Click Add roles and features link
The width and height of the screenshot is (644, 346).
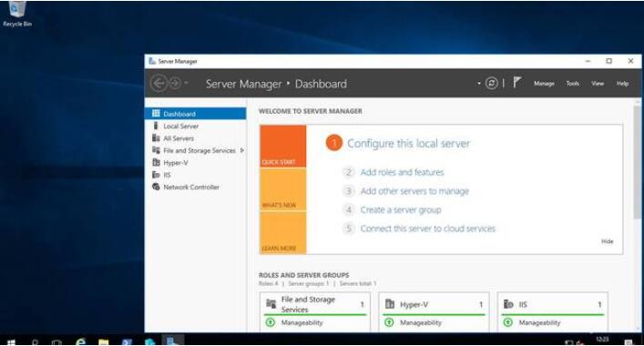click(x=402, y=172)
